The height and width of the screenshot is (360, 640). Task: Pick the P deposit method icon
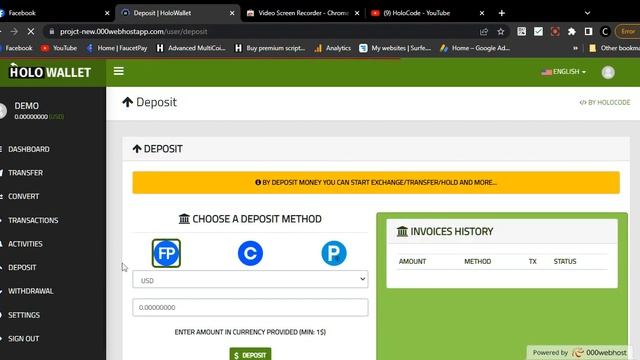click(334, 253)
